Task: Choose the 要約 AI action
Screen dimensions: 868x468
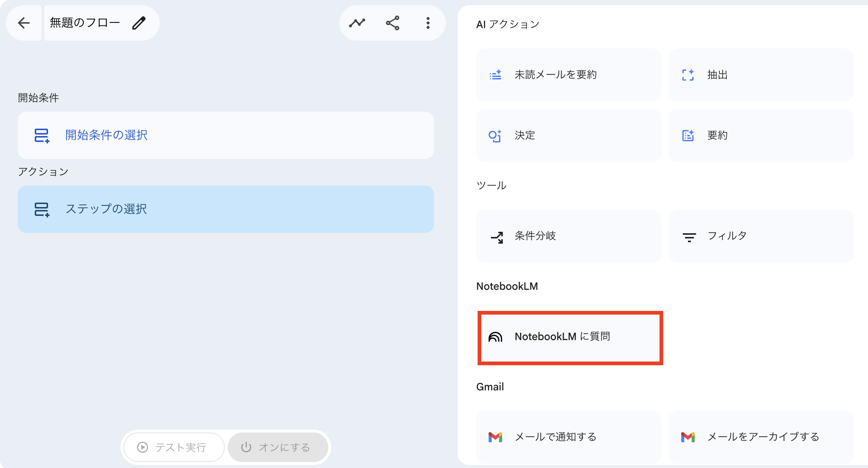Action: pyautogui.click(x=761, y=136)
